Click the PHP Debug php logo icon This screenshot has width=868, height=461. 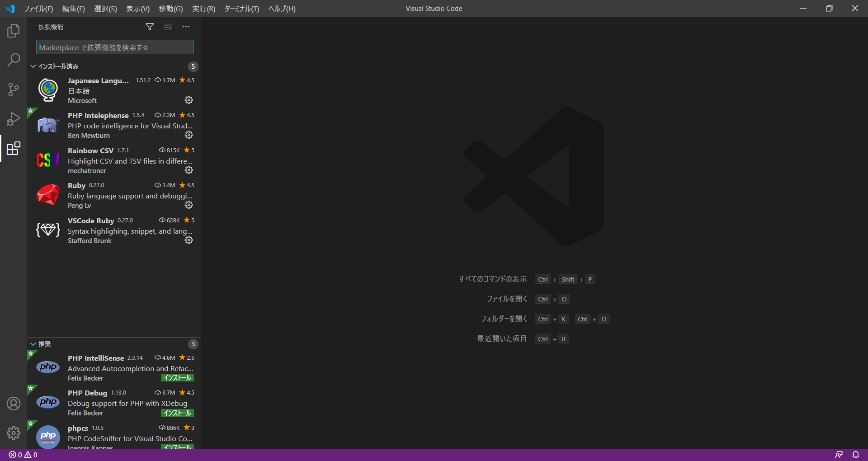(x=48, y=402)
